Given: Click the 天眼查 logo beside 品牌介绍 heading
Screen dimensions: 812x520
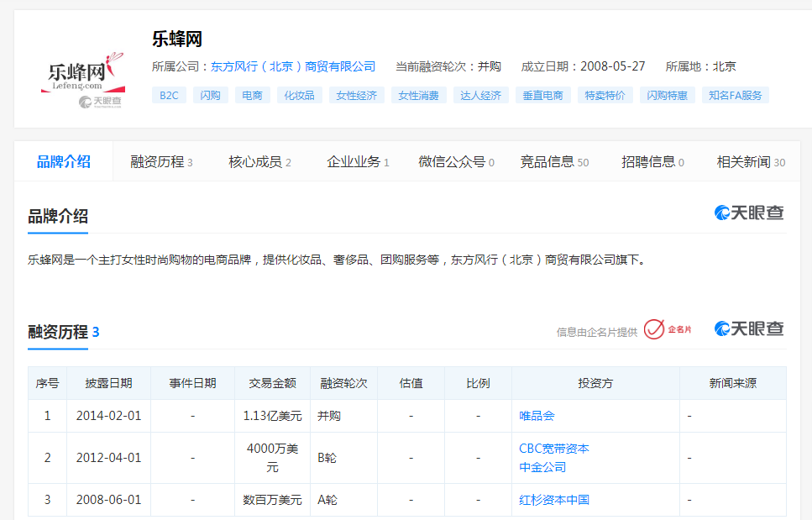Looking at the screenshot, I should pos(749,213).
